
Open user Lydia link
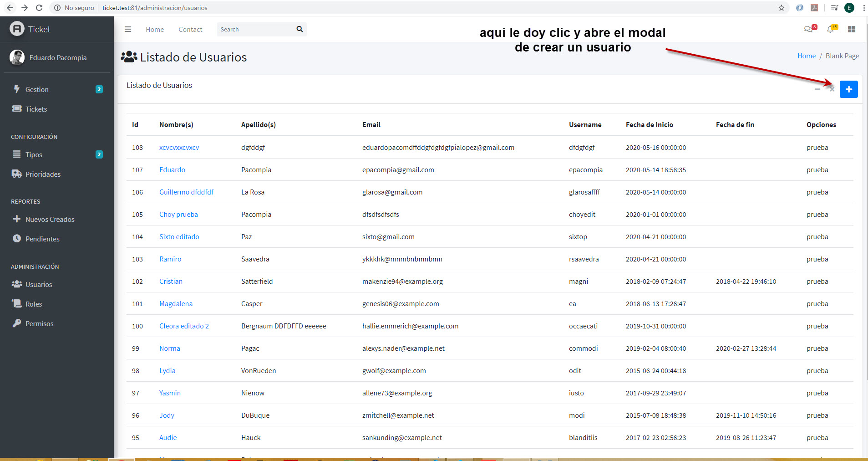point(167,371)
